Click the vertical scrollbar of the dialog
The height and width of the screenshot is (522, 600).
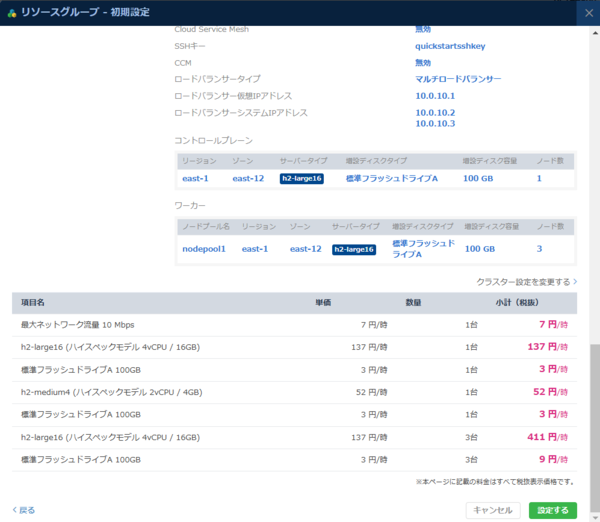coord(594,400)
